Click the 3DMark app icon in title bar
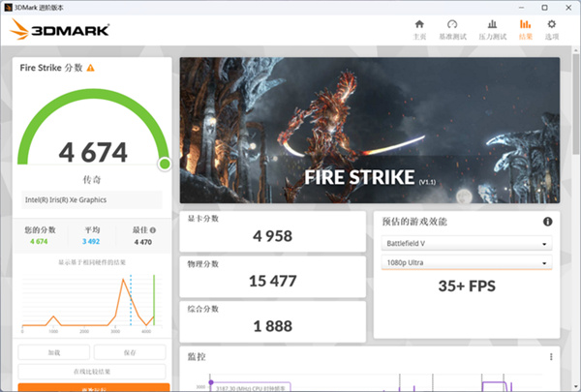 click(x=8, y=8)
